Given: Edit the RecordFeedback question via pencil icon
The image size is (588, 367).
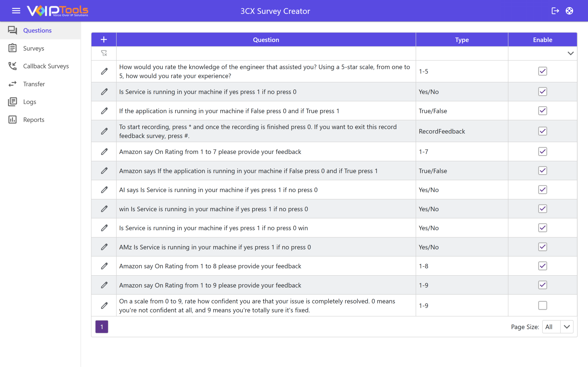Looking at the screenshot, I should click(x=104, y=131).
